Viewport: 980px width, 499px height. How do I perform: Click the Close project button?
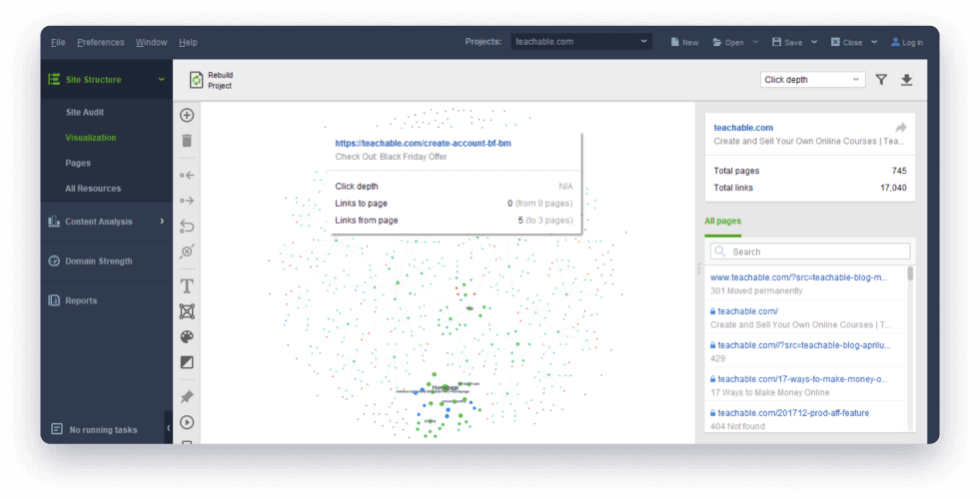[x=846, y=42]
